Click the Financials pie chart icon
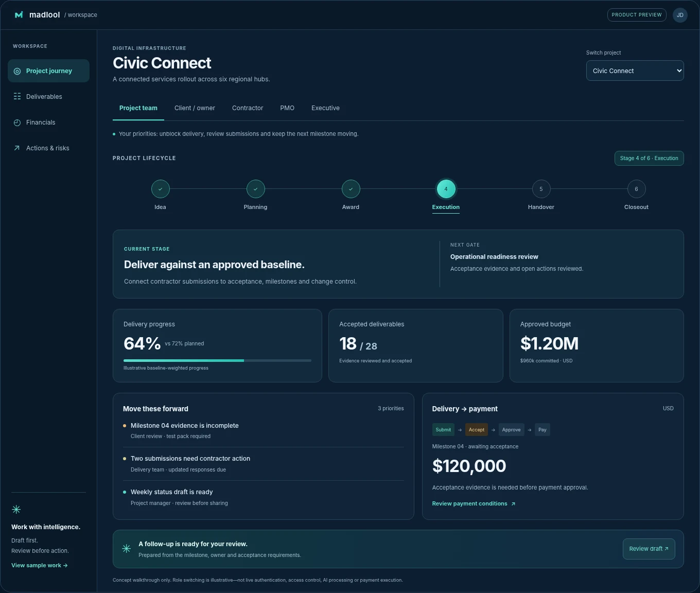Viewport: 700px width, 593px height. pyautogui.click(x=17, y=123)
